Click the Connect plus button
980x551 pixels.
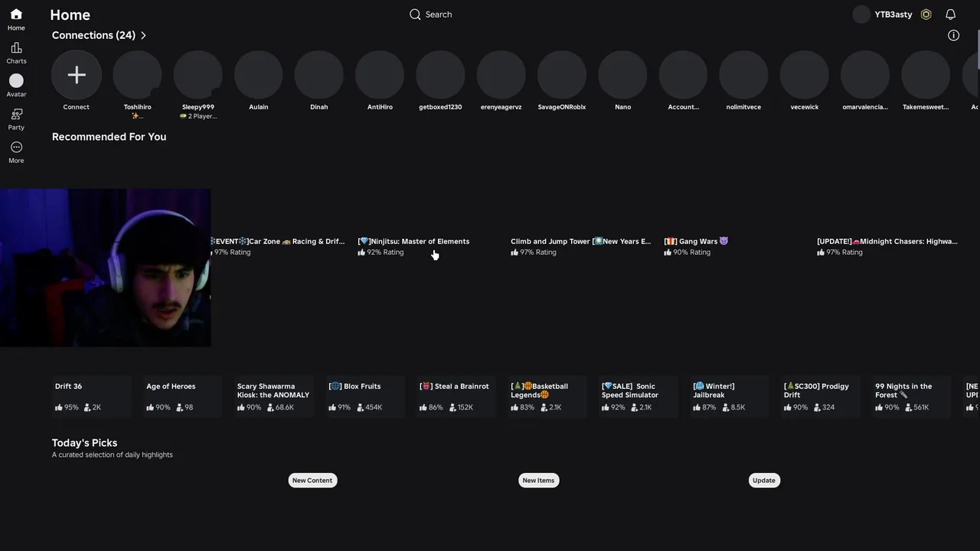(77, 75)
